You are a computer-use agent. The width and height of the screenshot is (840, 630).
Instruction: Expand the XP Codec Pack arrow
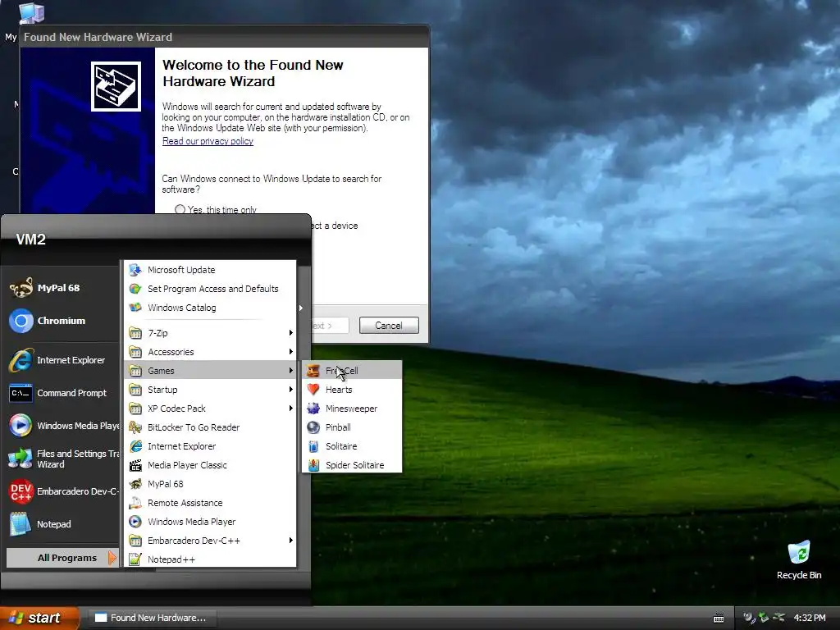pos(291,409)
